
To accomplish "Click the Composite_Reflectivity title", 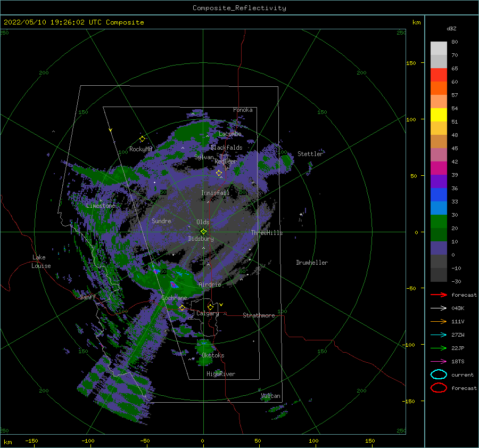I will click(240, 8).
